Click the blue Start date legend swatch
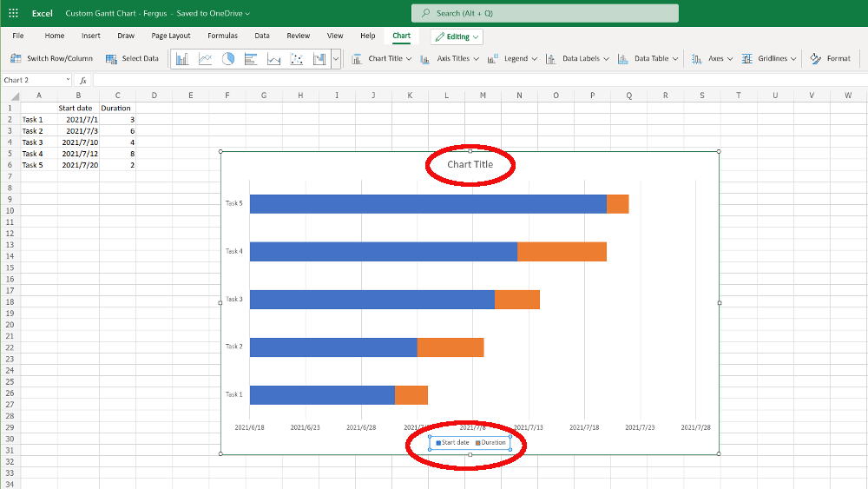868x489 pixels. [438, 443]
